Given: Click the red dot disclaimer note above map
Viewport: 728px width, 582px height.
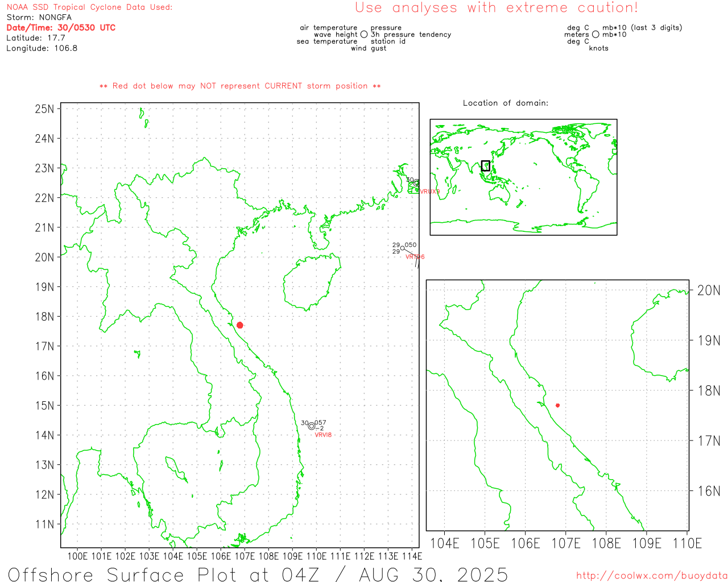Looking at the screenshot, I should pos(240,86).
